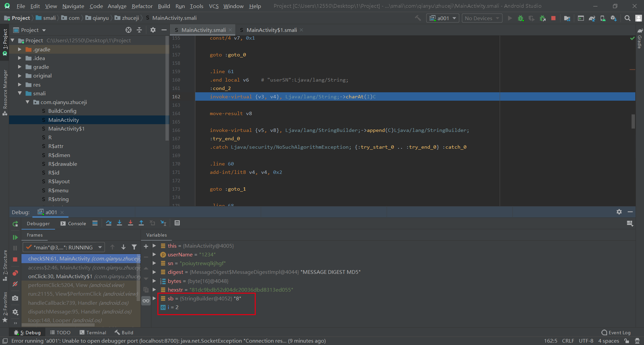Click CRLF line separator in status bar
The width and height of the screenshot is (644, 345).
pyautogui.click(x=568, y=341)
